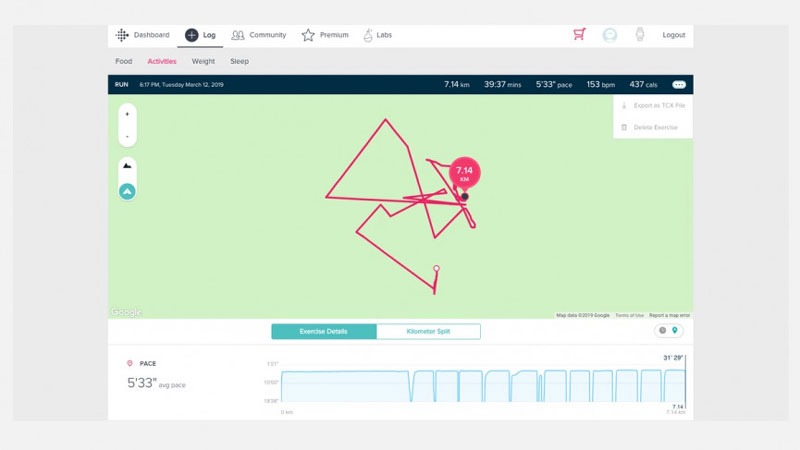
Task: Click the Pace location pin icon
Action: click(130, 363)
